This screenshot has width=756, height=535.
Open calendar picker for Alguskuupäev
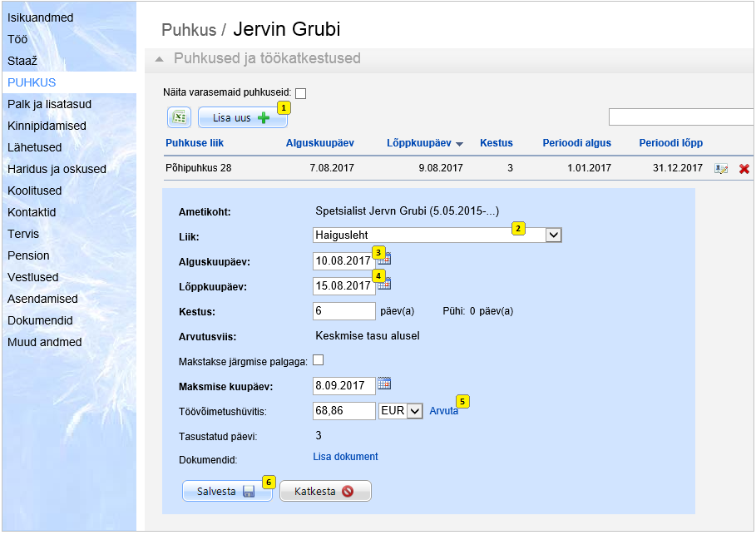(x=383, y=259)
